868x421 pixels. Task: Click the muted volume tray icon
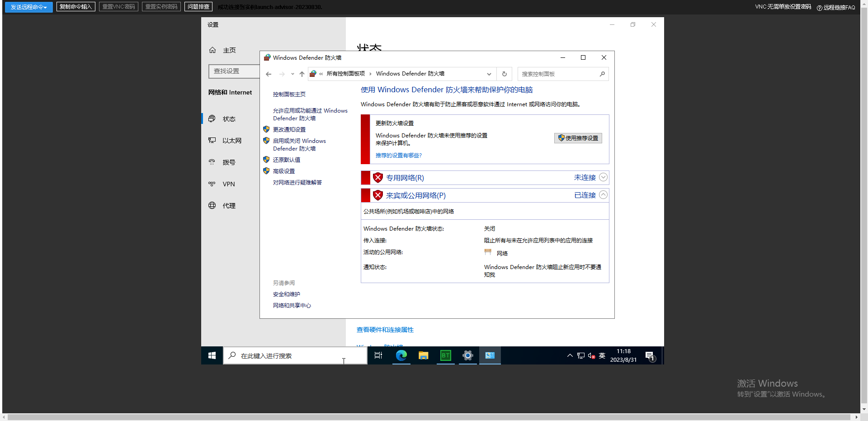[592, 356]
